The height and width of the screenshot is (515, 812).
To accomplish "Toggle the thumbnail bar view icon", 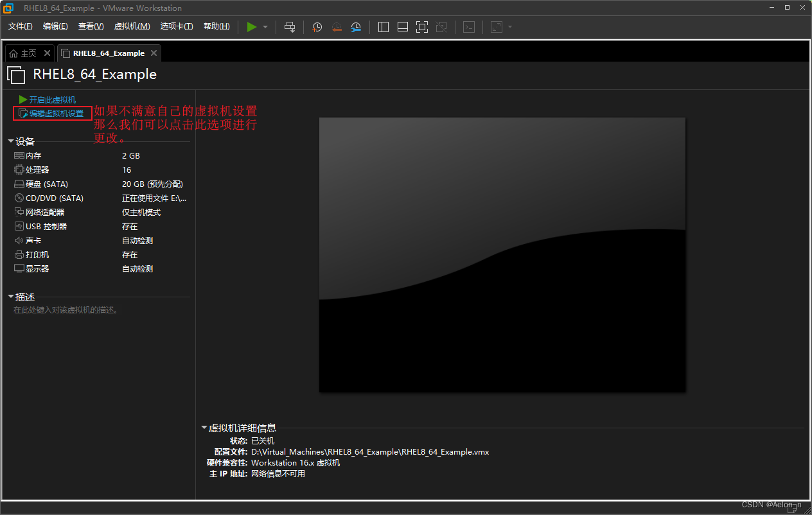I will point(403,26).
